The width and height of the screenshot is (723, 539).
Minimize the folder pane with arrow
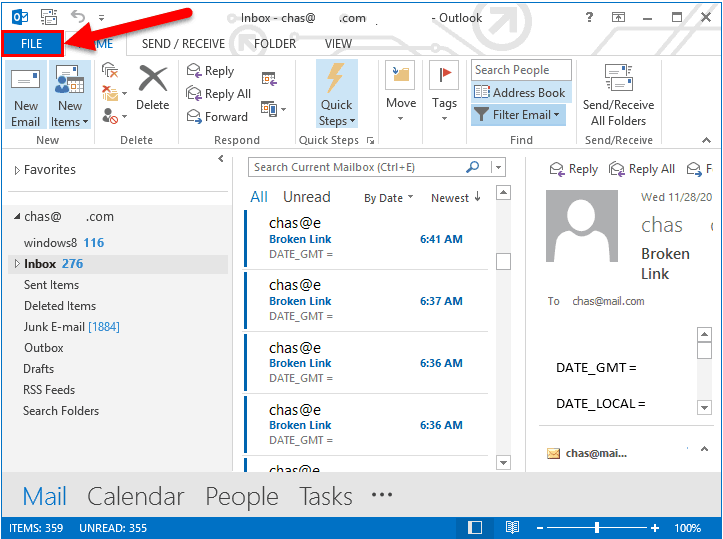pos(221,159)
